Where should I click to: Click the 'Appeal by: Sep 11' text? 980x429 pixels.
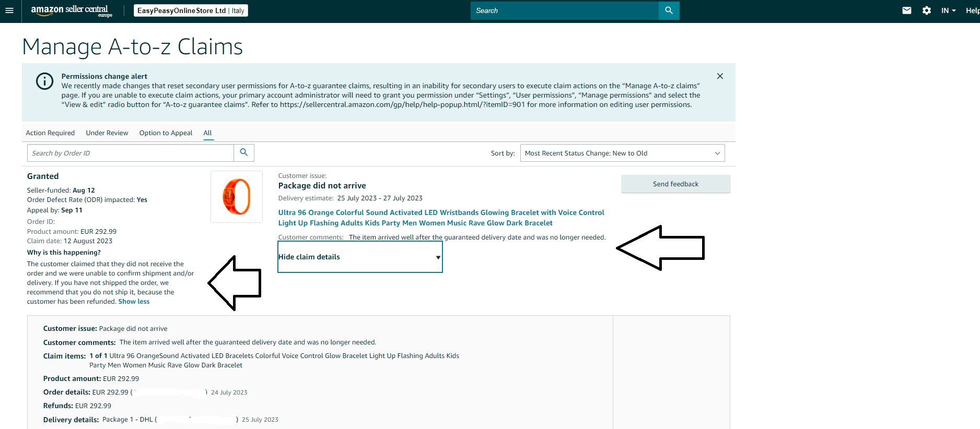pyautogui.click(x=54, y=210)
